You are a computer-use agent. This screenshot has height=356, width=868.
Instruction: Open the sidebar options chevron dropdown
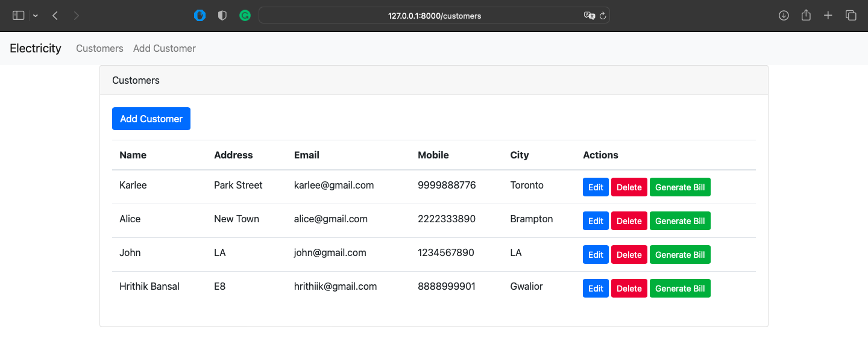click(34, 16)
